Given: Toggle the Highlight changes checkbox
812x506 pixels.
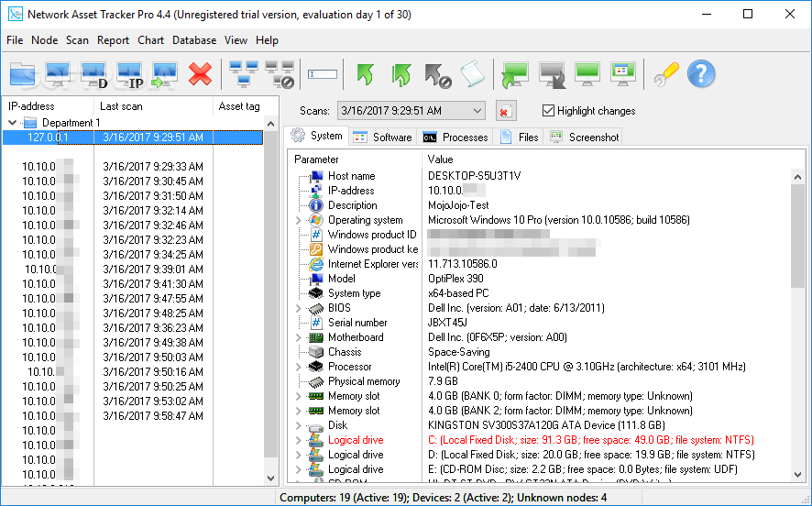Looking at the screenshot, I should 548,110.
